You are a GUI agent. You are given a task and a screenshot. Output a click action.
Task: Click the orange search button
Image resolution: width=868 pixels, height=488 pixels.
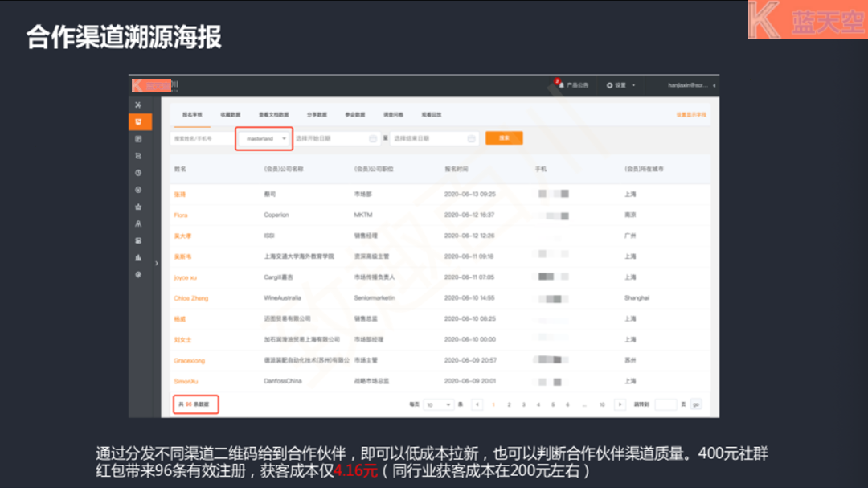[504, 138]
